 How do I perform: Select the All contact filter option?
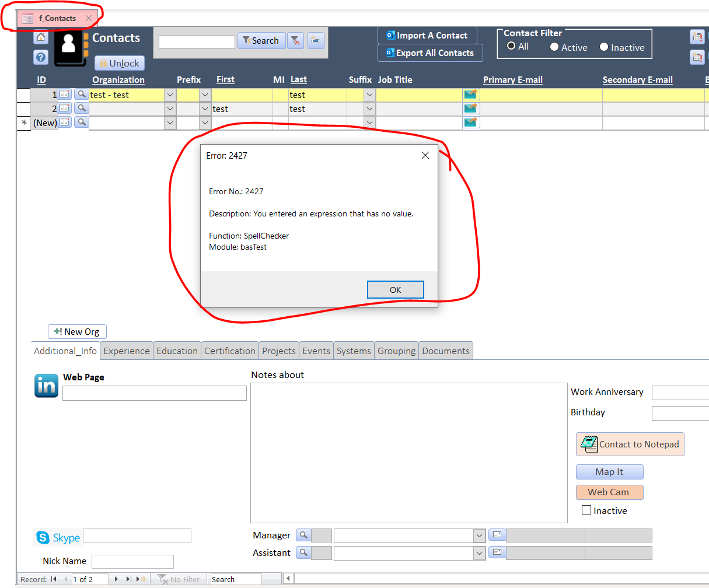click(511, 46)
